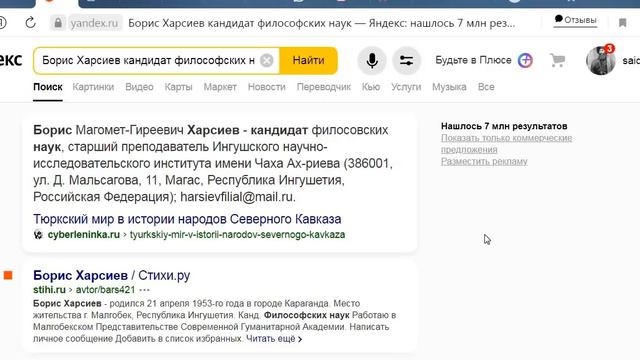The image size is (640, 360).
Task: Click Нашлось 7 млн результатов text
Action: tap(504, 126)
